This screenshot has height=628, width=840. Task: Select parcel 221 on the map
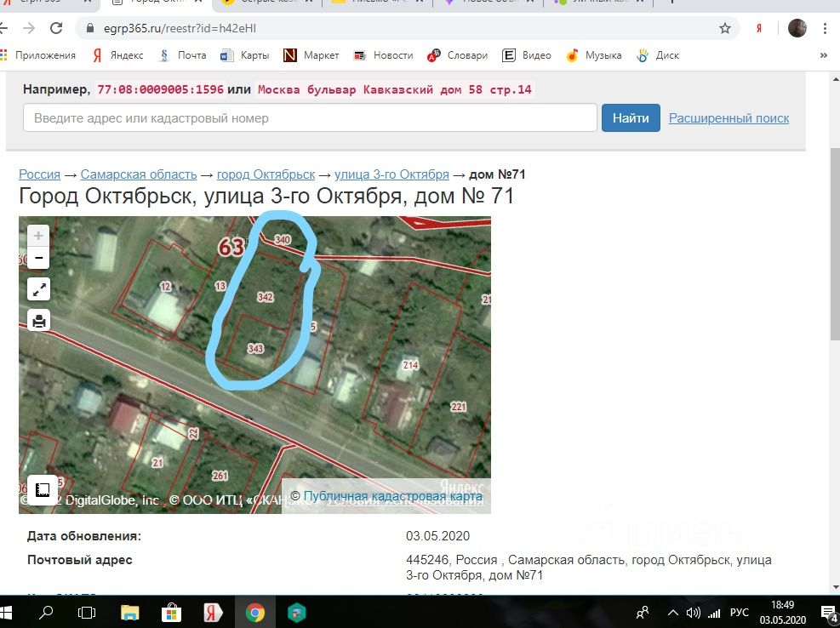tap(459, 407)
